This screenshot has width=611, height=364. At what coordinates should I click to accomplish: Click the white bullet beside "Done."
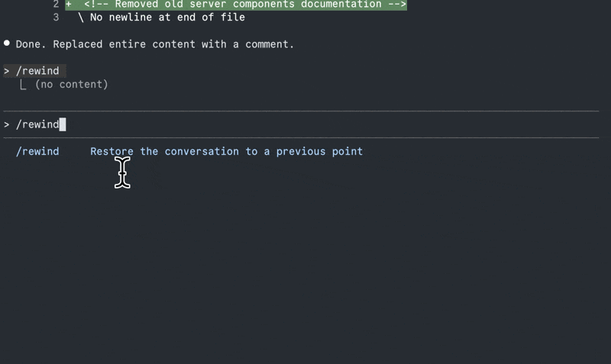[x=7, y=44]
